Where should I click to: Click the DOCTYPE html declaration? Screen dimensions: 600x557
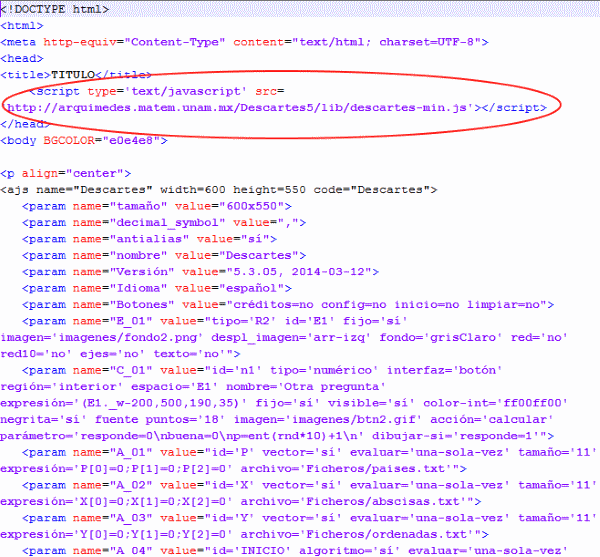[x=56, y=9]
